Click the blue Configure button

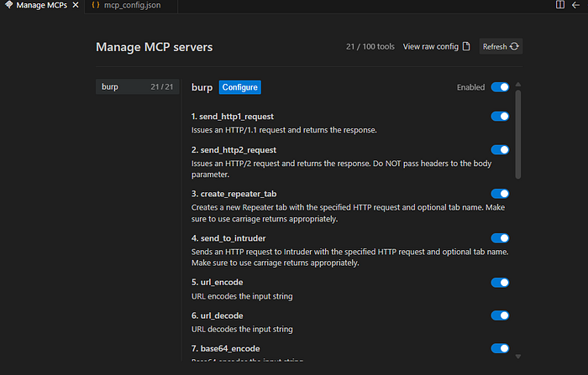click(x=240, y=87)
